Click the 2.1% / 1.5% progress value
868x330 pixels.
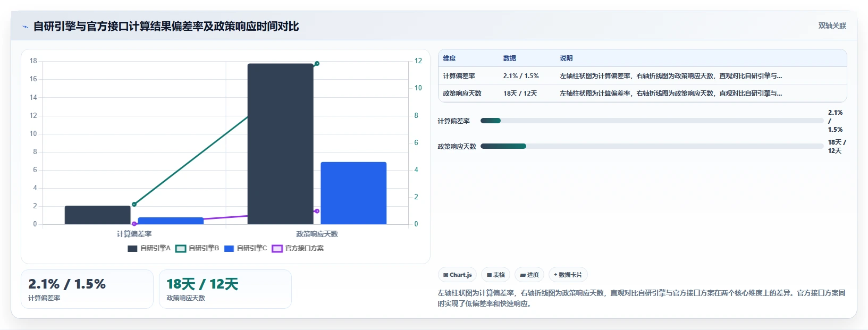(x=835, y=121)
